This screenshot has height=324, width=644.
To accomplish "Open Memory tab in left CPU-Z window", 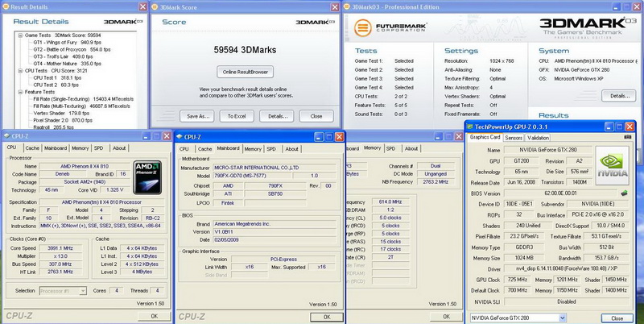I will tap(80, 148).
